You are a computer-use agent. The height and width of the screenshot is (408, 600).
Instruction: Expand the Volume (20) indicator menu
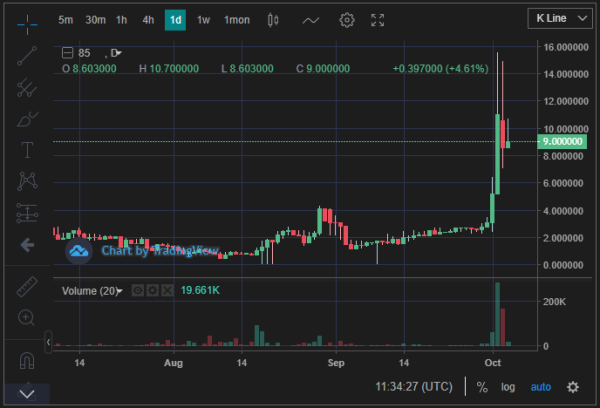tap(120, 291)
